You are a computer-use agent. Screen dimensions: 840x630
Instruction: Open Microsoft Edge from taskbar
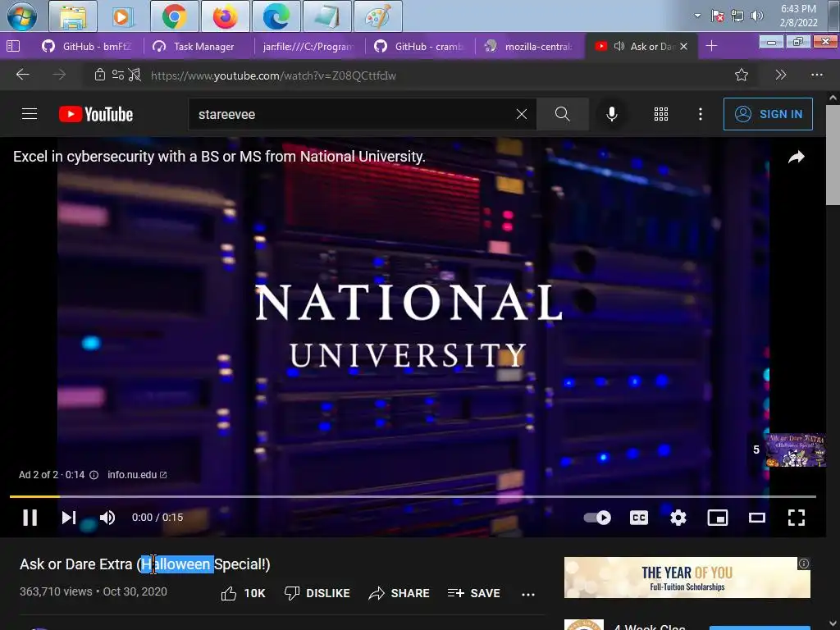pyautogui.click(x=276, y=16)
